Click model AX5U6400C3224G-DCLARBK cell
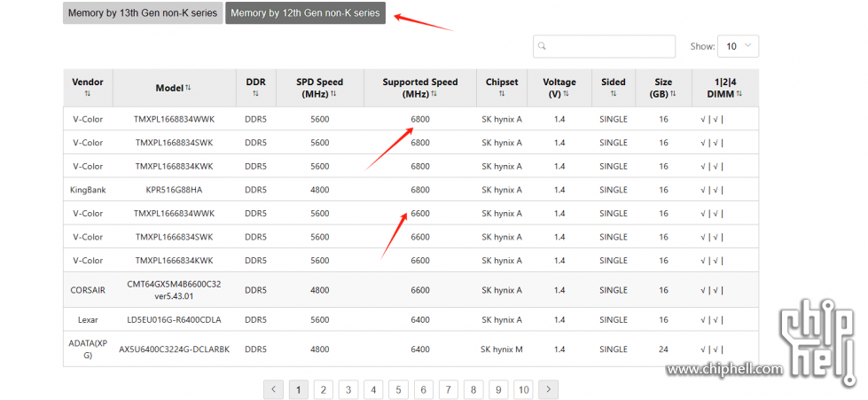Image resolution: width=868 pixels, height=400 pixels. [175, 349]
